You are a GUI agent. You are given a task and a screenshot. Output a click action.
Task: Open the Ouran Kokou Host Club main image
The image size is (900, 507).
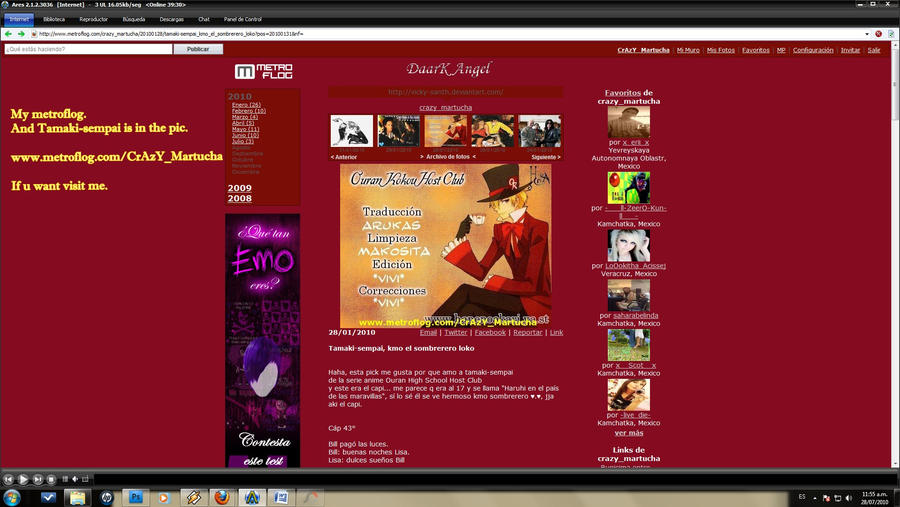pos(445,246)
